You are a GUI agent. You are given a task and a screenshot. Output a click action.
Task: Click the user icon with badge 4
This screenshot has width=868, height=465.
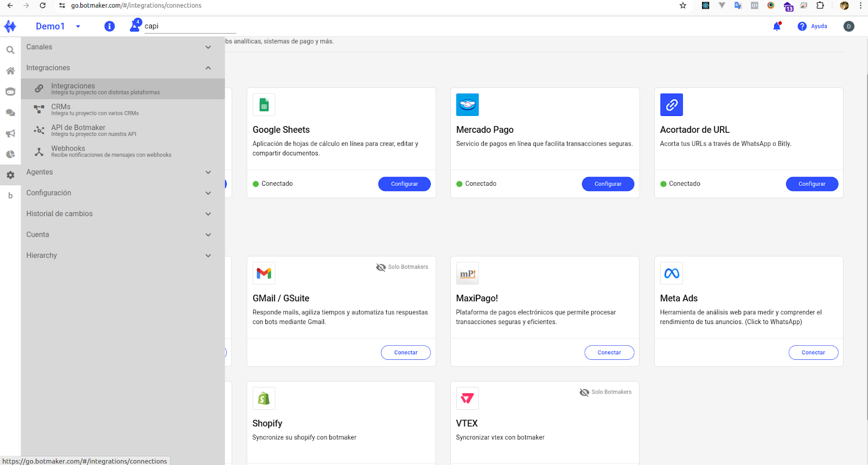[135, 25]
